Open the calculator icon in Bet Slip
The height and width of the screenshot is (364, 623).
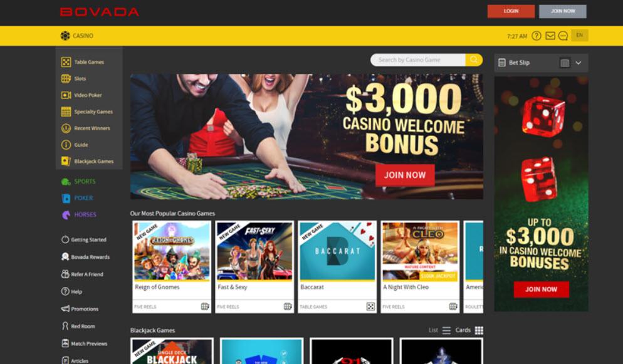565,63
